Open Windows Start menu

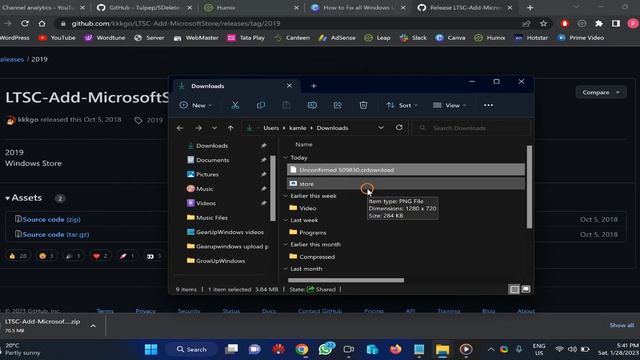151,349
